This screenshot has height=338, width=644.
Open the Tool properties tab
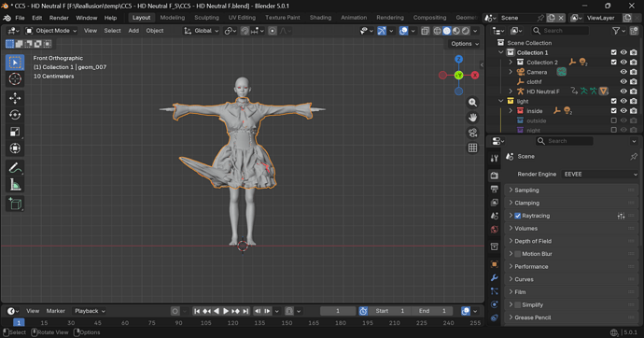coord(495,158)
